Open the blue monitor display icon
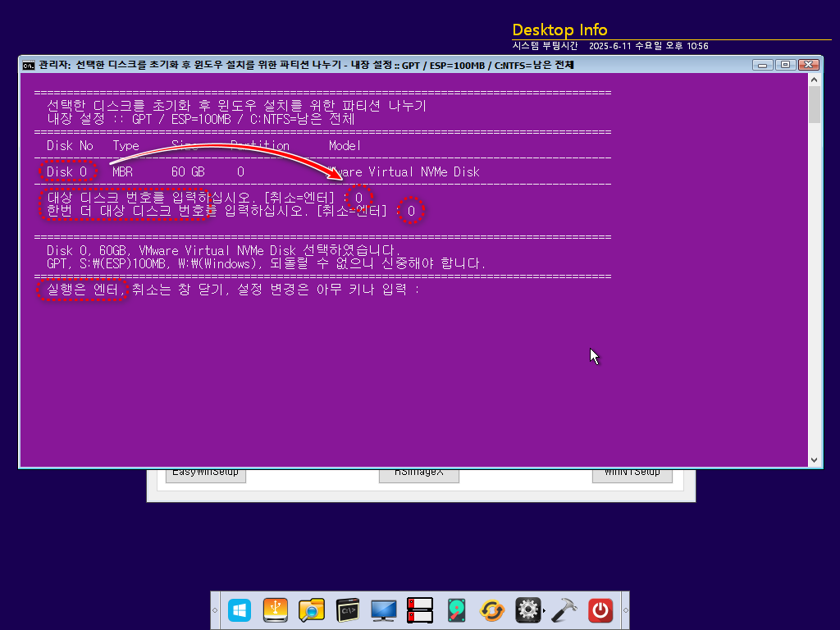 click(x=384, y=610)
